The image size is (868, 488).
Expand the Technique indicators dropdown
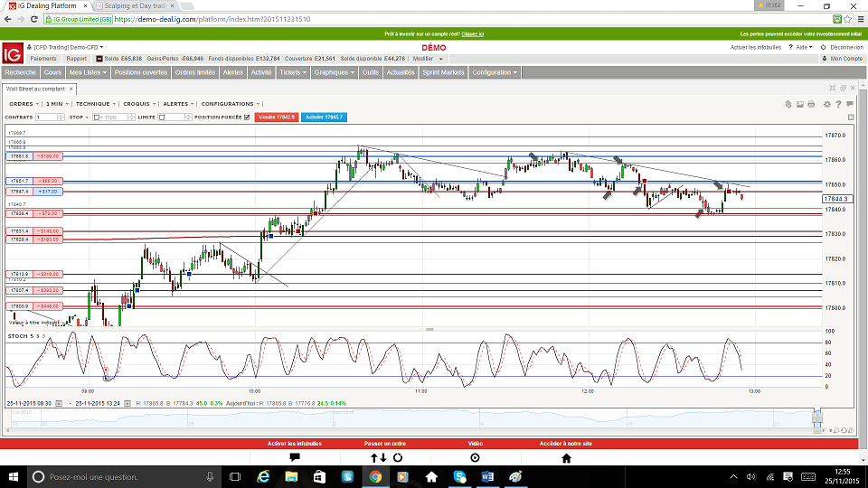click(95, 104)
